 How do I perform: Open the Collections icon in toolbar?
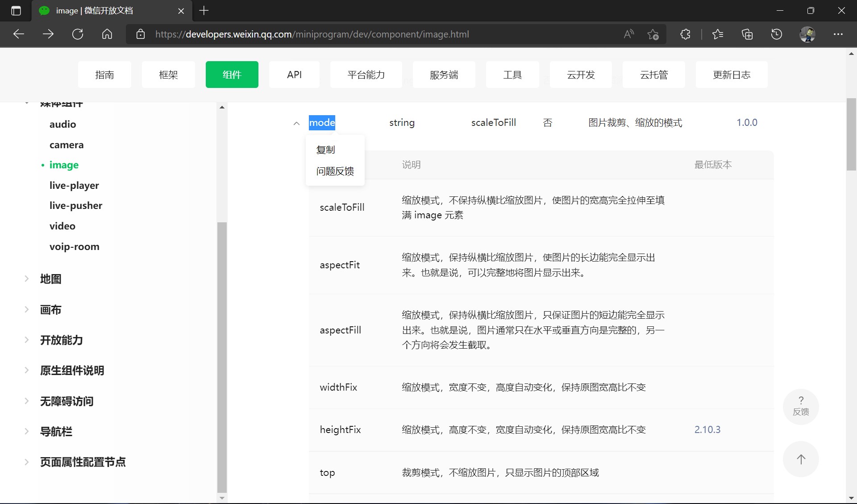coord(747,34)
